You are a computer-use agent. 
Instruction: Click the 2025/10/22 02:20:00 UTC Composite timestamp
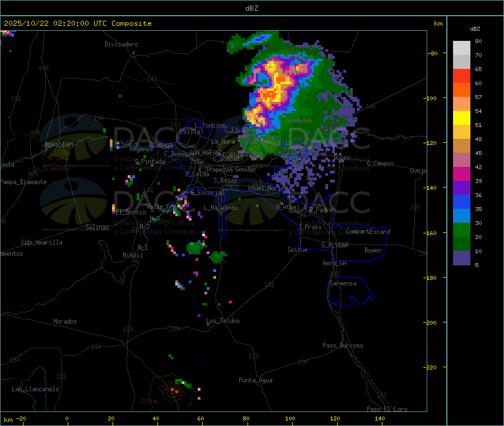pos(77,24)
